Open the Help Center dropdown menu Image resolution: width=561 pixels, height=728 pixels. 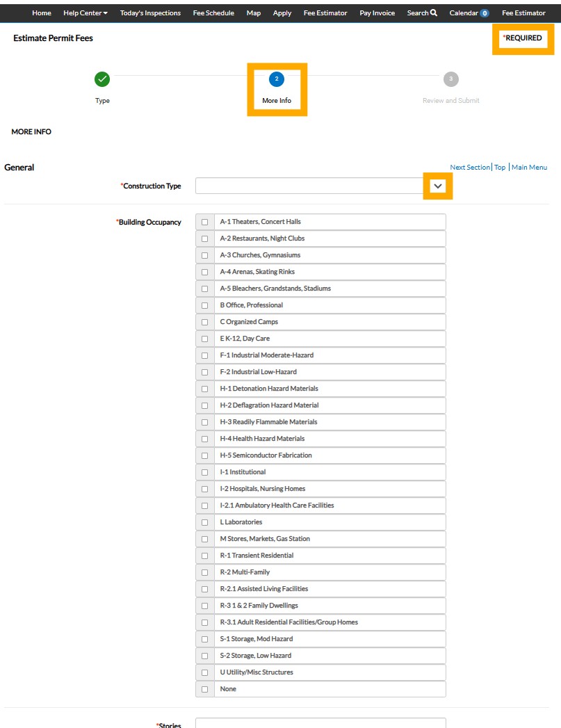coord(85,13)
